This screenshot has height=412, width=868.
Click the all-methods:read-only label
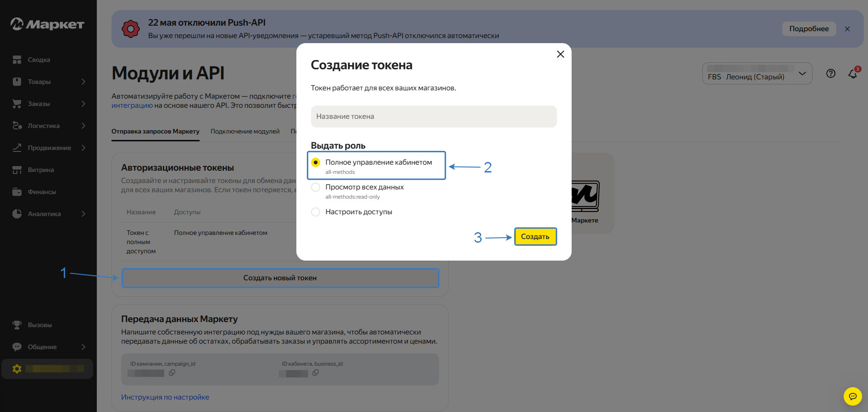(353, 197)
